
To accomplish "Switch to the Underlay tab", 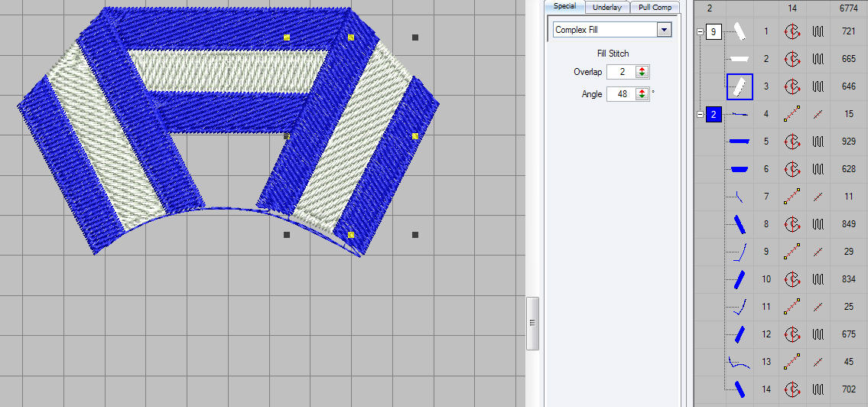I will tap(609, 7).
